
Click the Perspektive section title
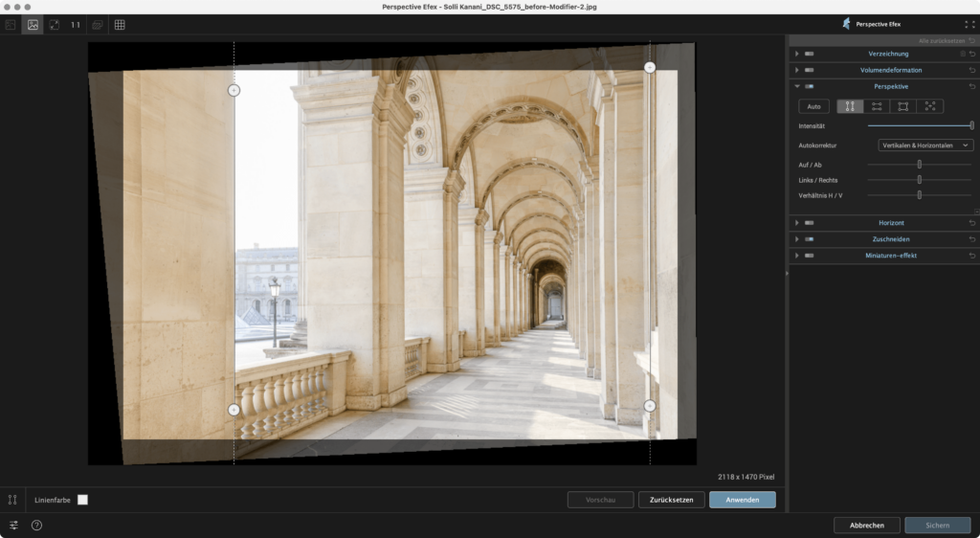coord(891,86)
